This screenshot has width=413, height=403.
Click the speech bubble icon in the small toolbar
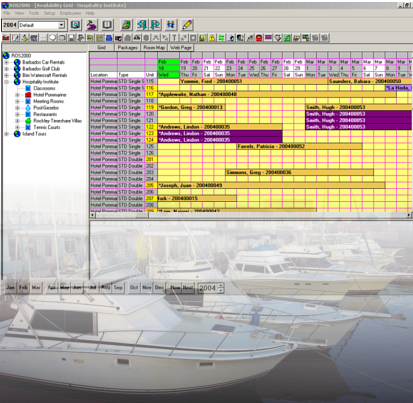53,38
